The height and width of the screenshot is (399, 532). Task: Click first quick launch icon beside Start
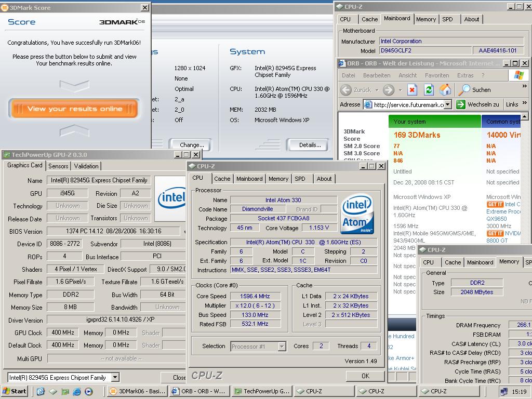pyautogui.click(x=41, y=392)
